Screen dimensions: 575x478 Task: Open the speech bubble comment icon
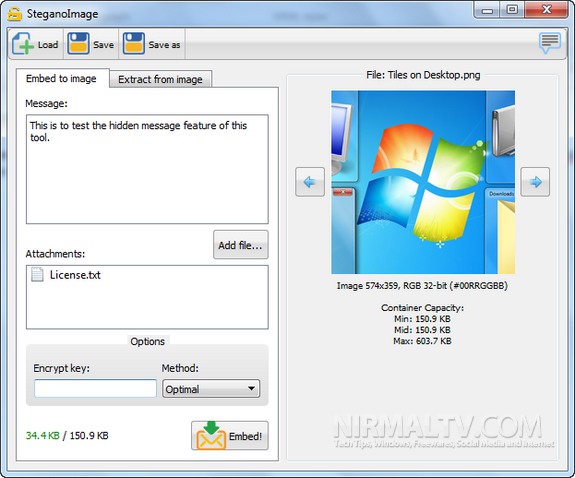click(550, 43)
